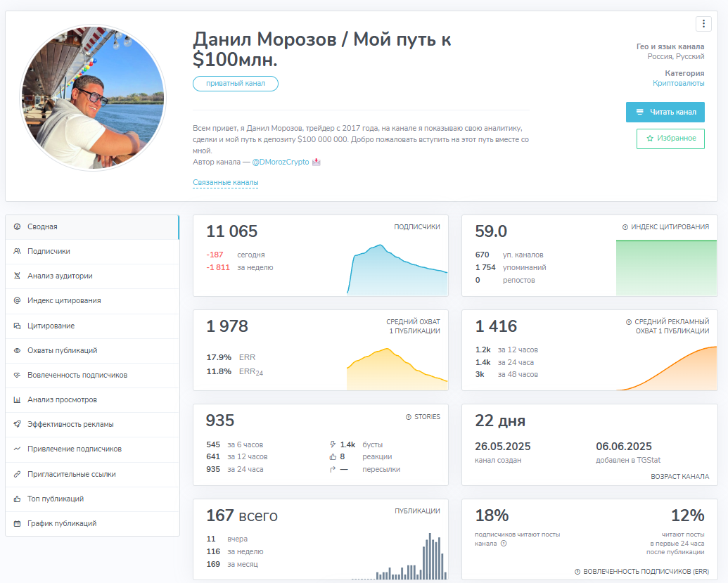This screenshot has height=583, width=728.
Task: Click the приватный канал badge
Action: tap(236, 84)
